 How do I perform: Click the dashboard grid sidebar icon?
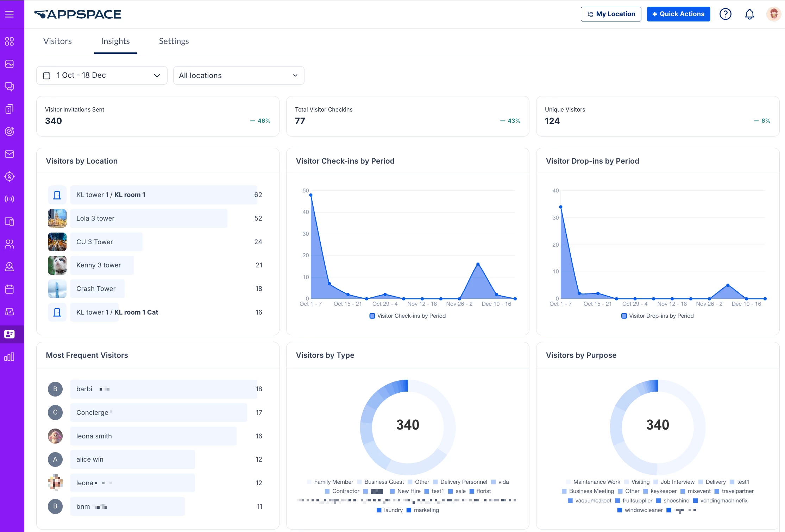tap(10, 42)
